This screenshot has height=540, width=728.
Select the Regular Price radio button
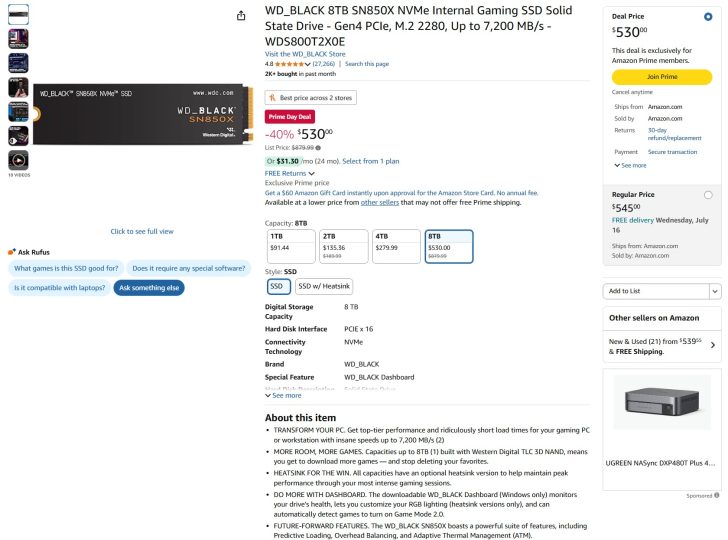tap(708, 195)
